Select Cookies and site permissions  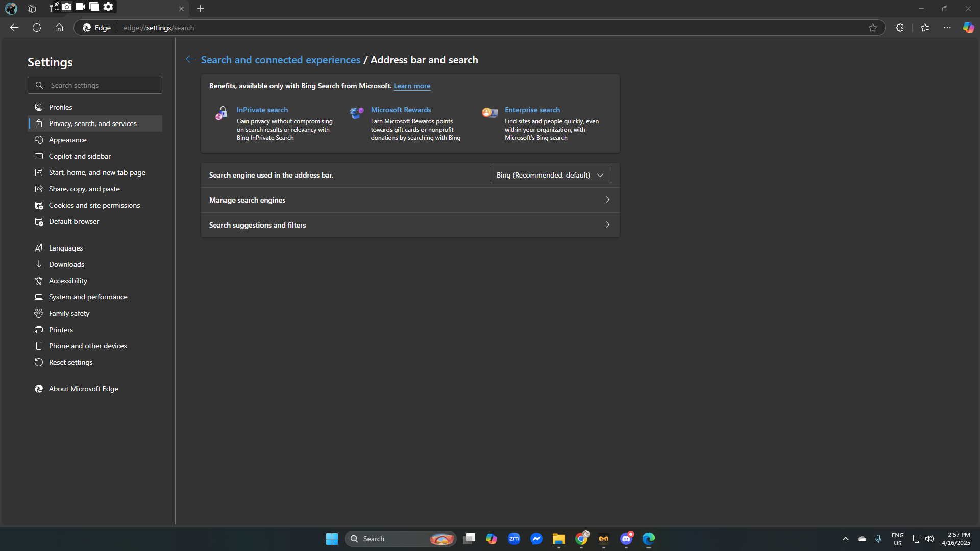click(94, 205)
